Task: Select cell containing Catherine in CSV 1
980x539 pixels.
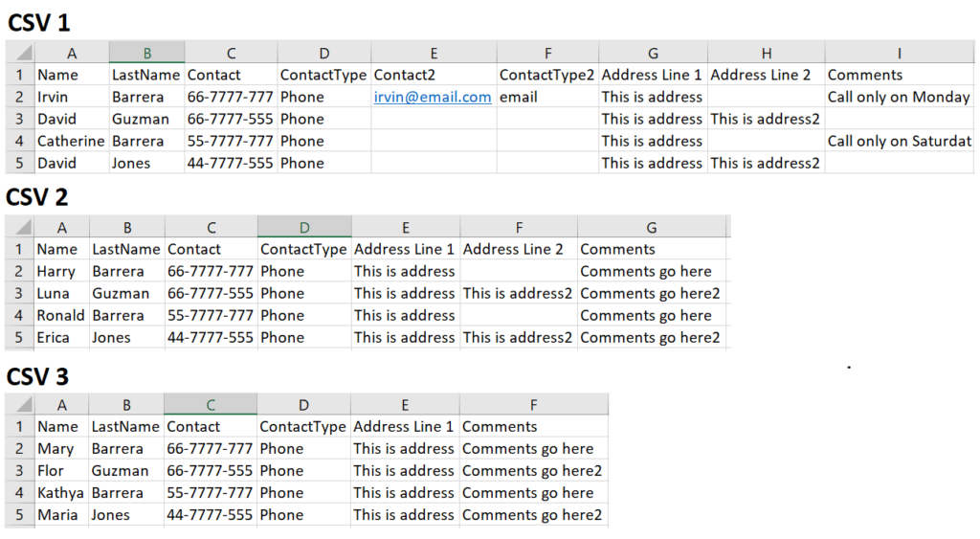Action: click(x=71, y=142)
